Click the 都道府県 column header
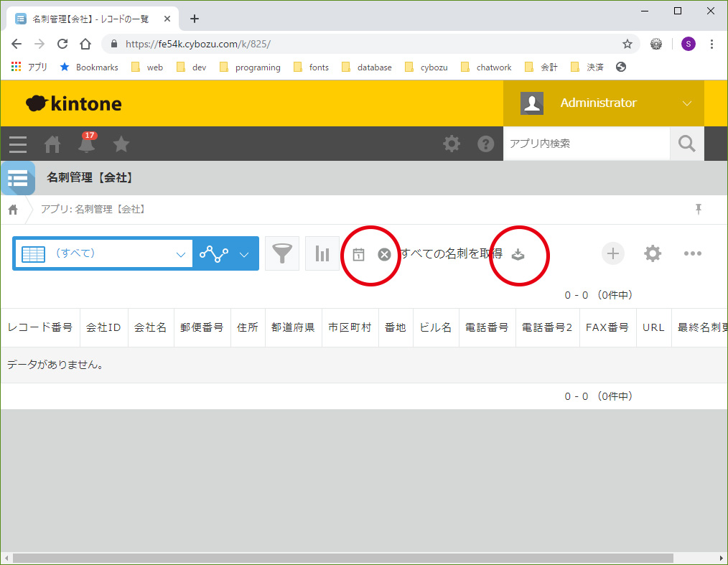Image resolution: width=728 pixels, height=565 pixels. pos(293,327)
